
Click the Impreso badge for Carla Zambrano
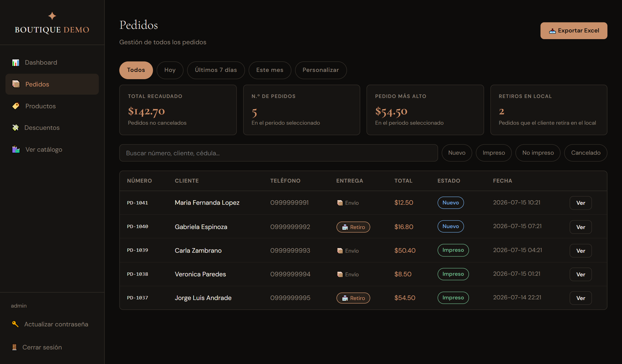(x=453, y=250)
